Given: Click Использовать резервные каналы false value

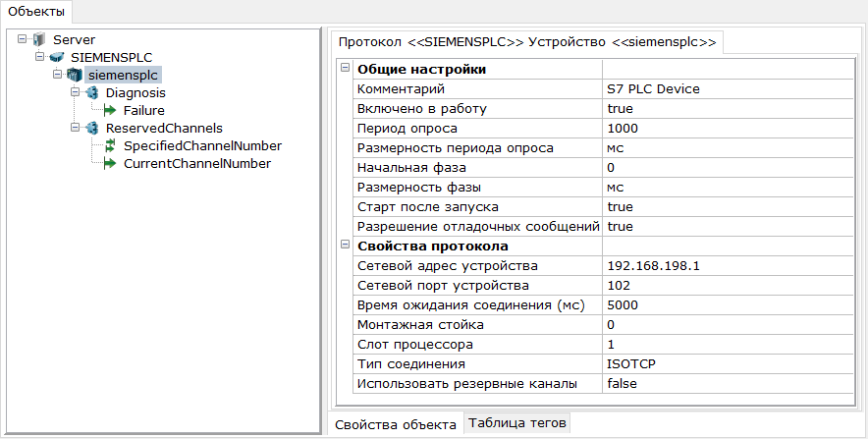Looking at the screenshot, I should click(x=728, y=384).
